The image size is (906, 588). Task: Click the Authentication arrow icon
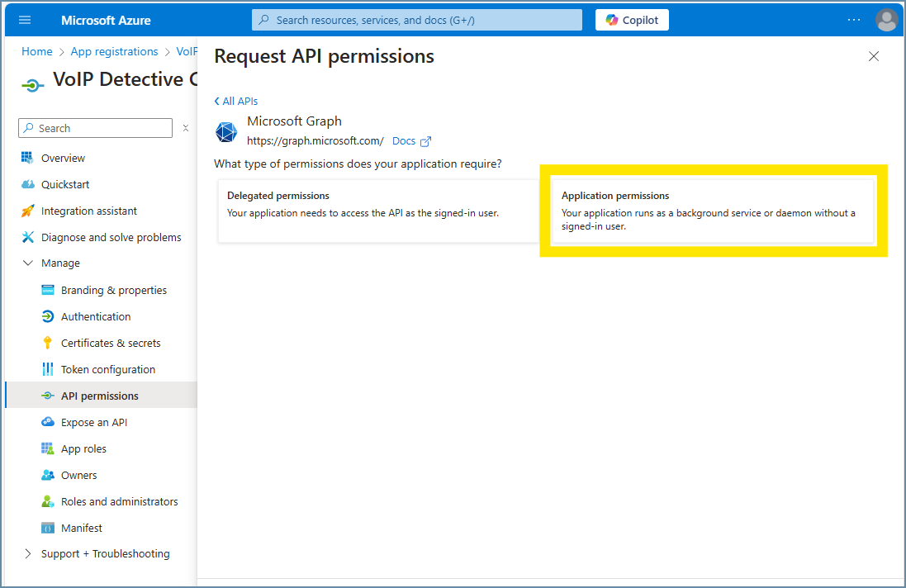(x=48, y=316)
